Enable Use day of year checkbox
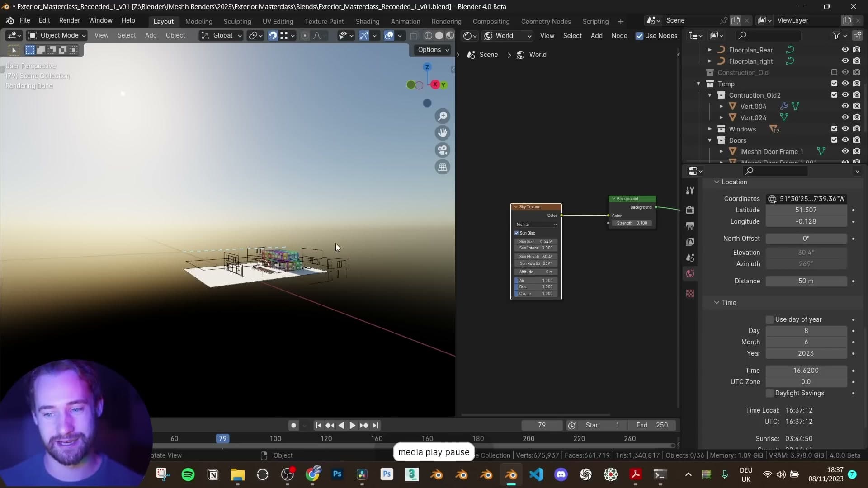Screen dimensions: 868x488 point(769,319)
